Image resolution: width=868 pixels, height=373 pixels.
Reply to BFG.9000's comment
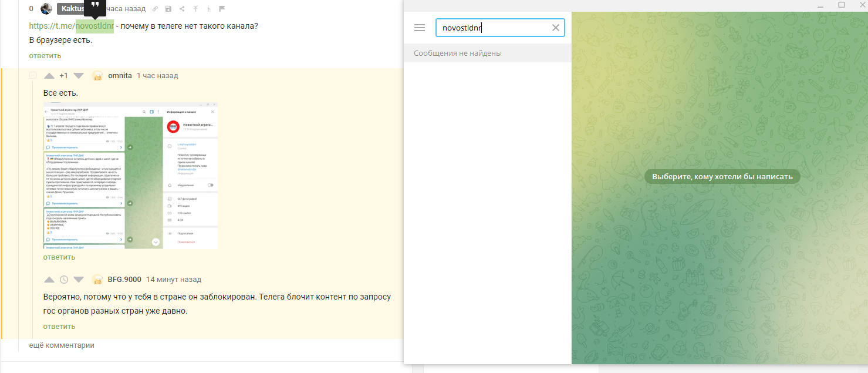pyautogui.click(x=59, y=327)
